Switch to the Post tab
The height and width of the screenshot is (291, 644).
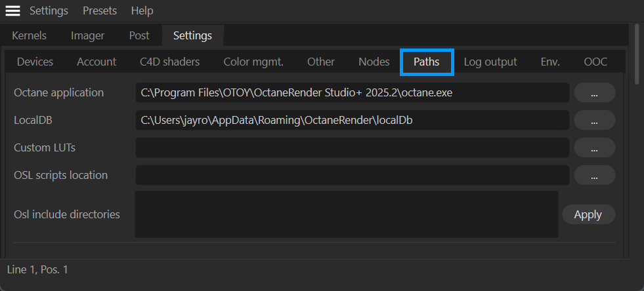139,35
